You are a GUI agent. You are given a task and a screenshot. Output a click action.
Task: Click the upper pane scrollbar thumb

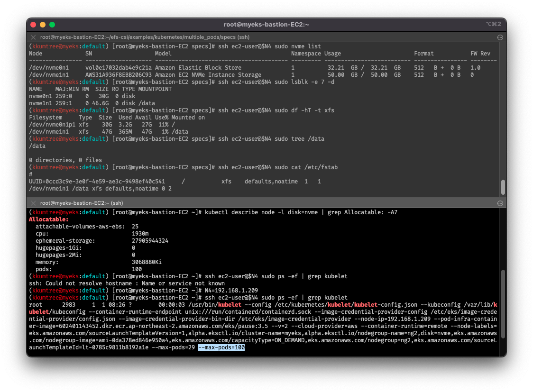click(503, 187)
